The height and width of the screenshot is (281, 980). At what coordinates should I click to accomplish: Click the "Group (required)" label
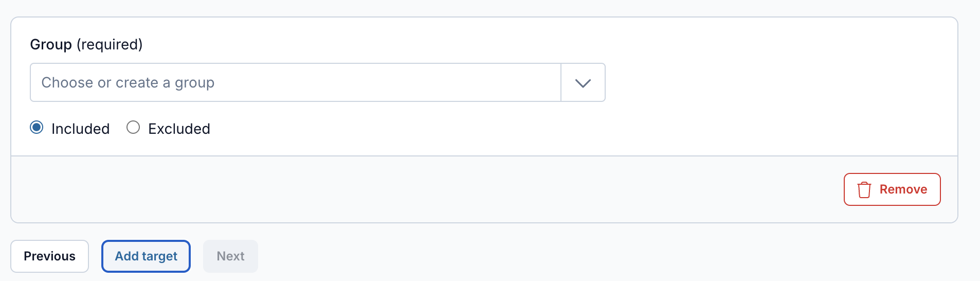pyautogui.click(x=86, y=45)
